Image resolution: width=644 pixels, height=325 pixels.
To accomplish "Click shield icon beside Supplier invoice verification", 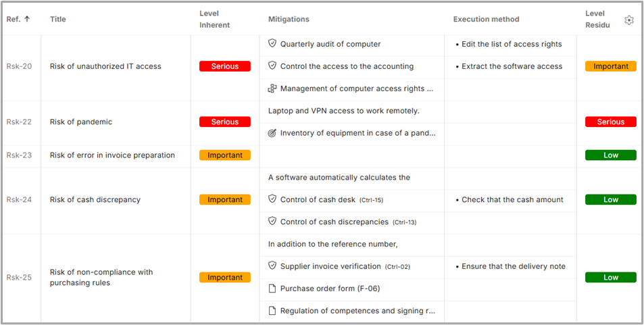I will (272, 266).
